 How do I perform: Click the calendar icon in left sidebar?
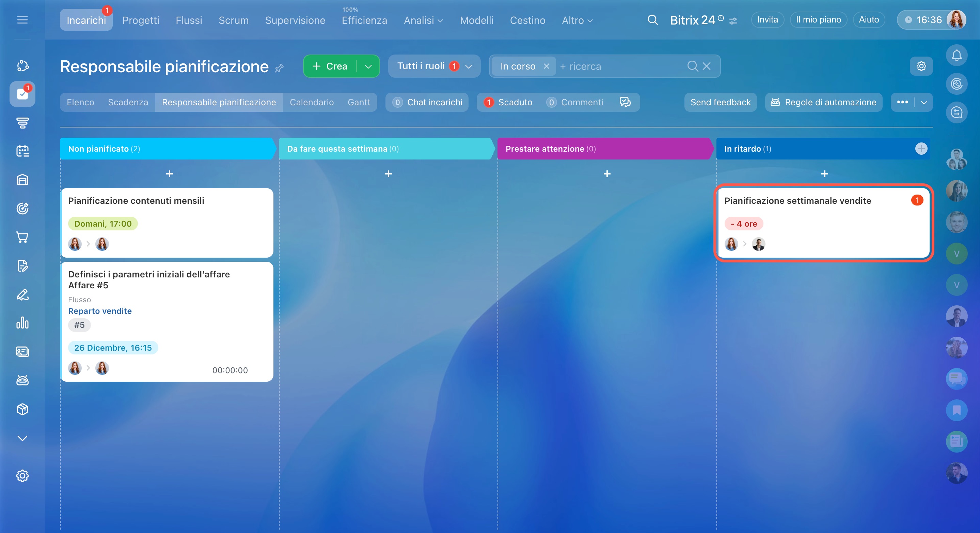pos(22,151)
